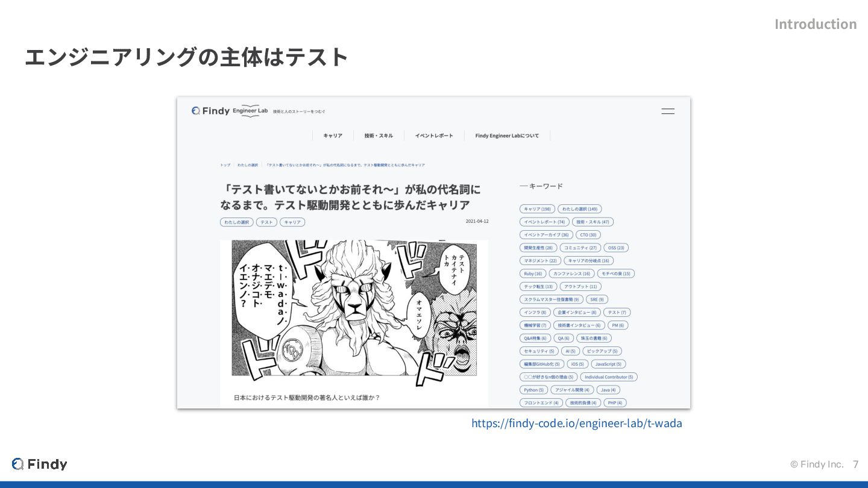Click the 2021-04-12 publication date
868x488 pixels.
coord(477,221)
